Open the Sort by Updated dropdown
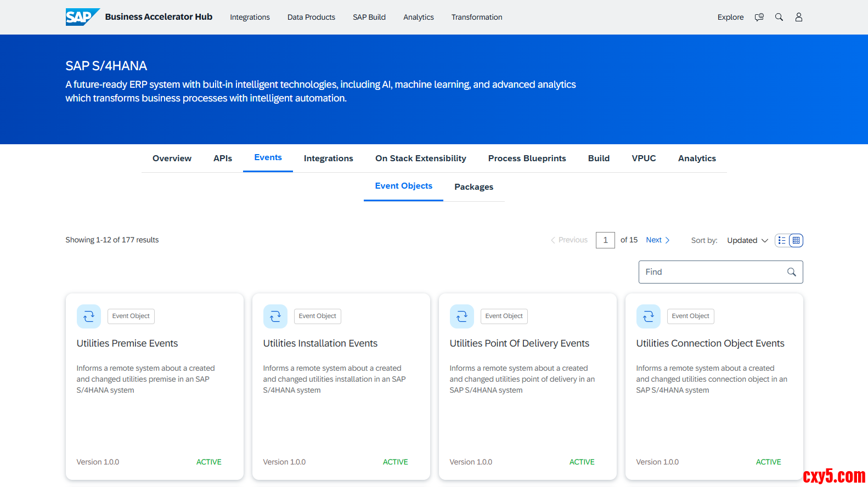 point(747,240)
